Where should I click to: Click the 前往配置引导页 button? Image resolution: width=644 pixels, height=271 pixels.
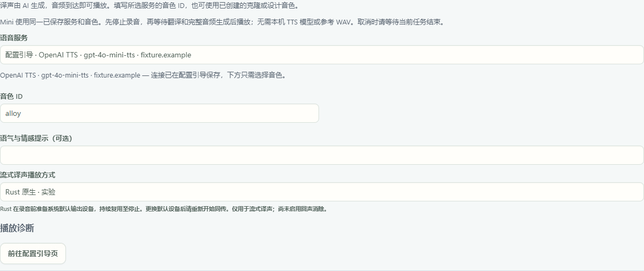[x=33, y=253]
